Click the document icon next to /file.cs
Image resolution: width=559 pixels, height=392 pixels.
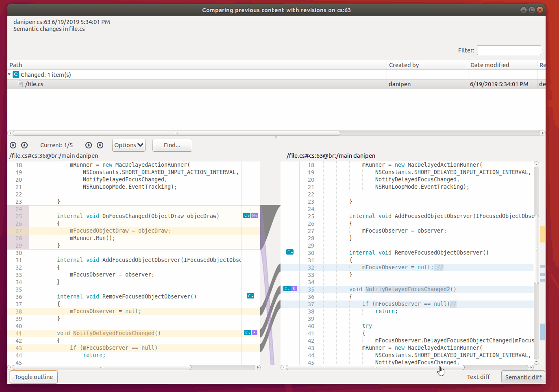[20, 84]
